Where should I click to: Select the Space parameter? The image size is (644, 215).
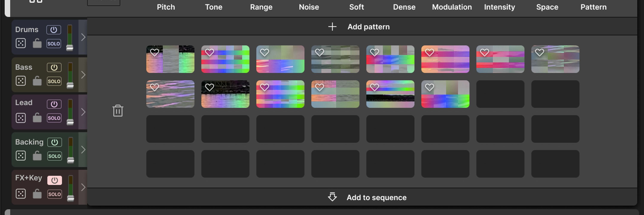(547, 7)
